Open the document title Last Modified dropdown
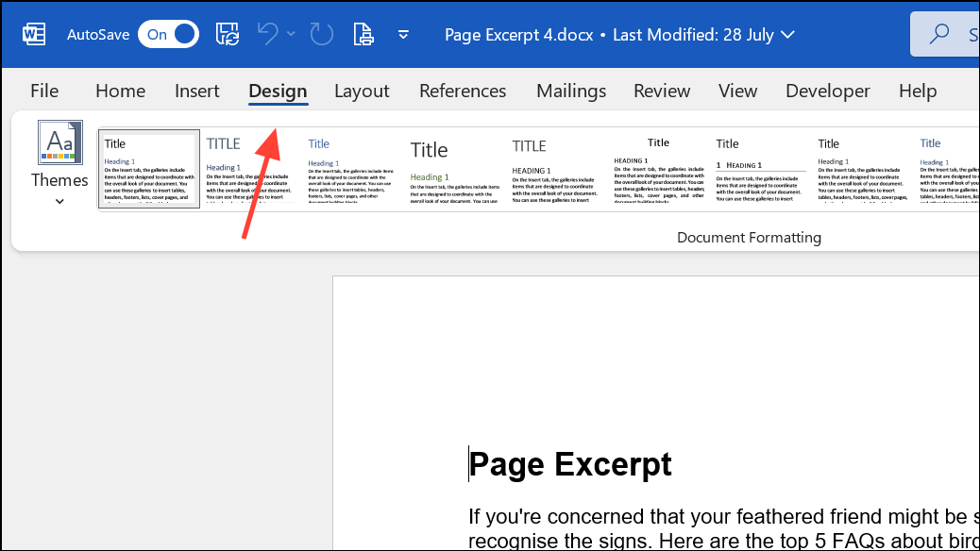This screenshot has width=980, height=551. pos(788,34)
